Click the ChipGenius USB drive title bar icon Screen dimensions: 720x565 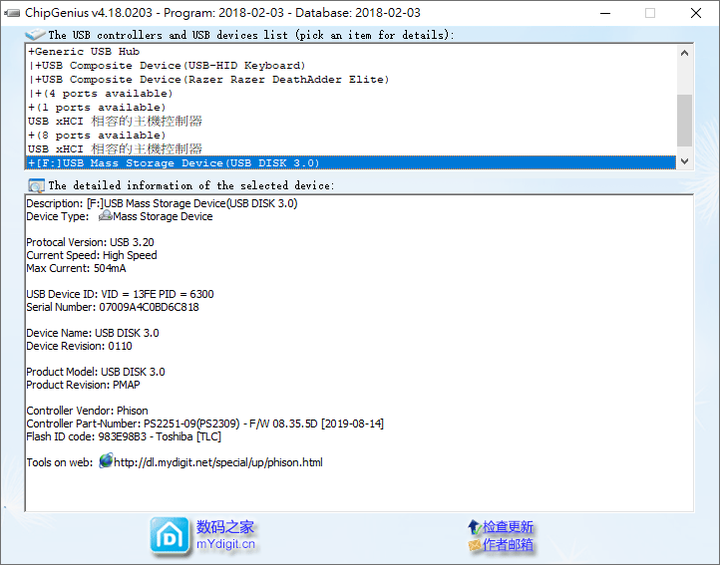coord(12,13)
